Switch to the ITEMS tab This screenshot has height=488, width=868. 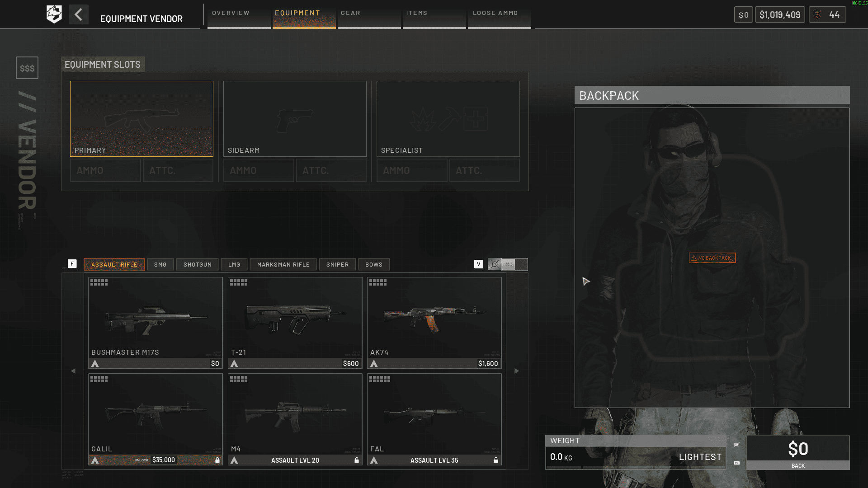pos(434,16)
